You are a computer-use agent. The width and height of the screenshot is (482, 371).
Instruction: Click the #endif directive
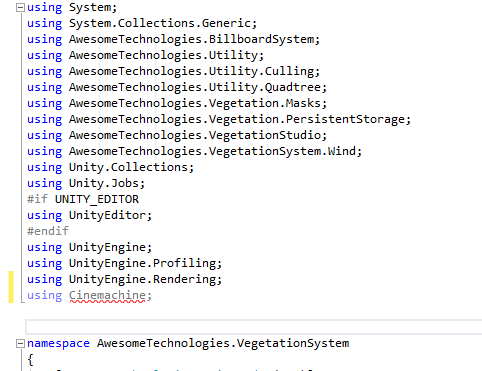[x=48, y=231]
